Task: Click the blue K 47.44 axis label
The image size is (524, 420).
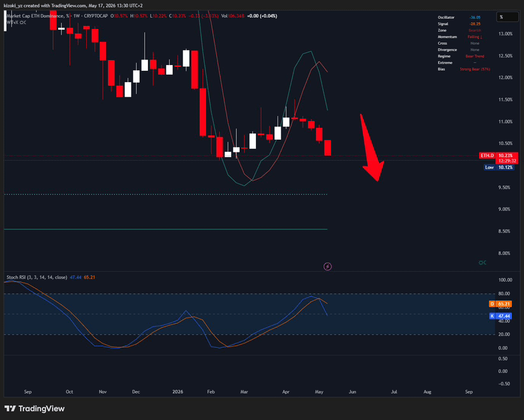Action: [x=500, y=316]
